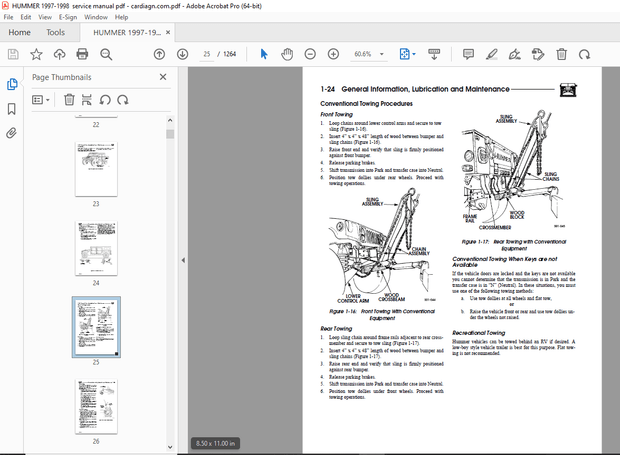Screen dimensions: 620x455
Task: Click the Recreational Towing heading
Action: pyautogui.click(x=478, y=333)
